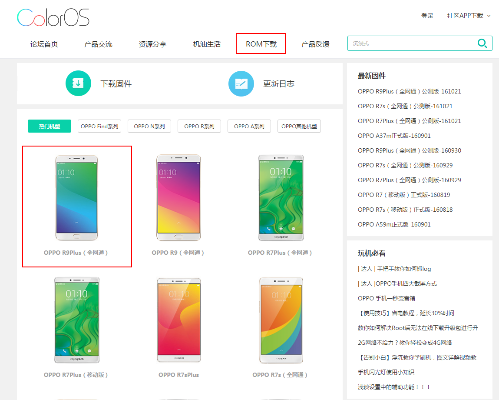The width and height of the screenshot is (499, 400).
Task: Click the 下载固件 text label
Action: pyautogui.click(x=116, y=83)
